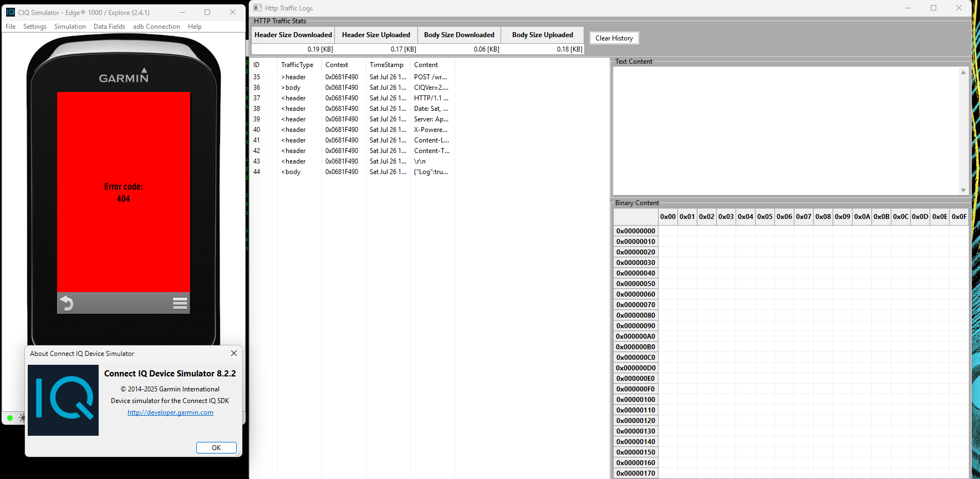The height and width of the screenshot is (479, 980).
Task: Click OK in the About dialog
Action: 216,448
